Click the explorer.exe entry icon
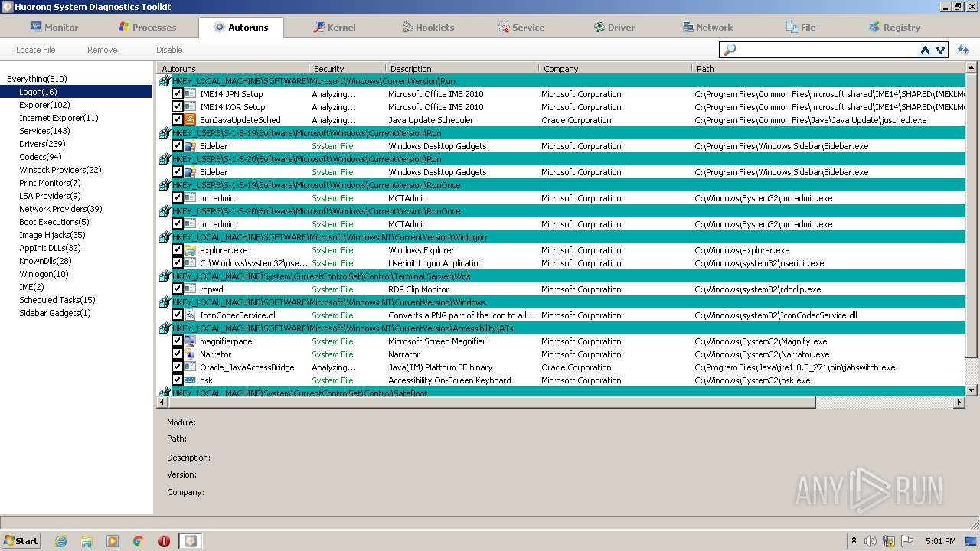This screenshot has height=551, width=980. tap(191, 250)
